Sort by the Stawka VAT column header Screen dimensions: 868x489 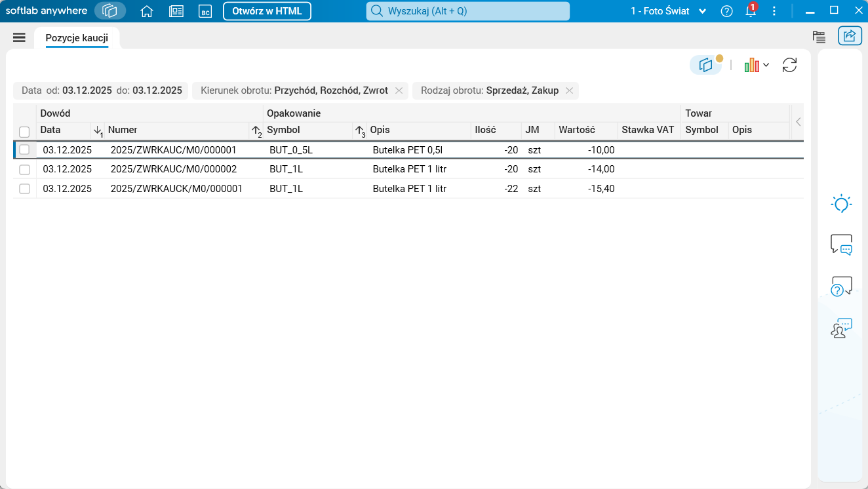click(648, 130)
